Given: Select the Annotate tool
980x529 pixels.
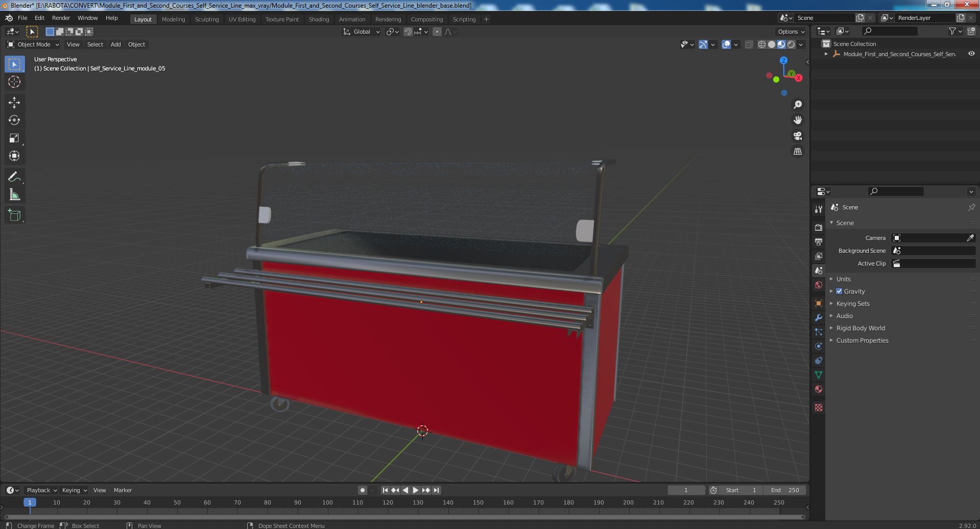Looking at the screenshot, I should pyautogui.click(x=14, y=177).
